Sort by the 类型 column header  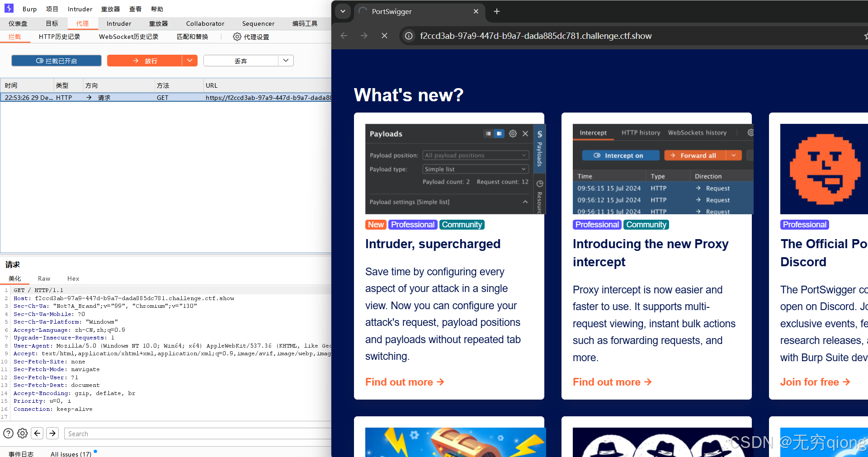[x=68, y=85]
